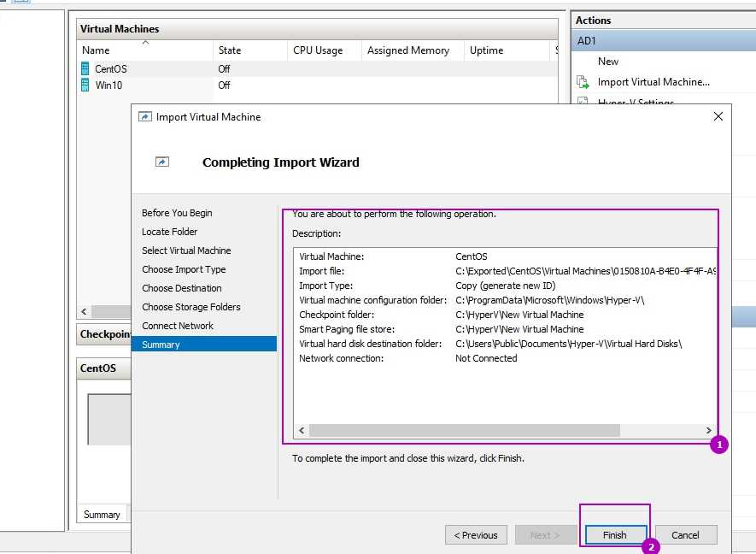Open the Before You Begin step
Viewport: 756px width, 554px height.
point(177,213)
